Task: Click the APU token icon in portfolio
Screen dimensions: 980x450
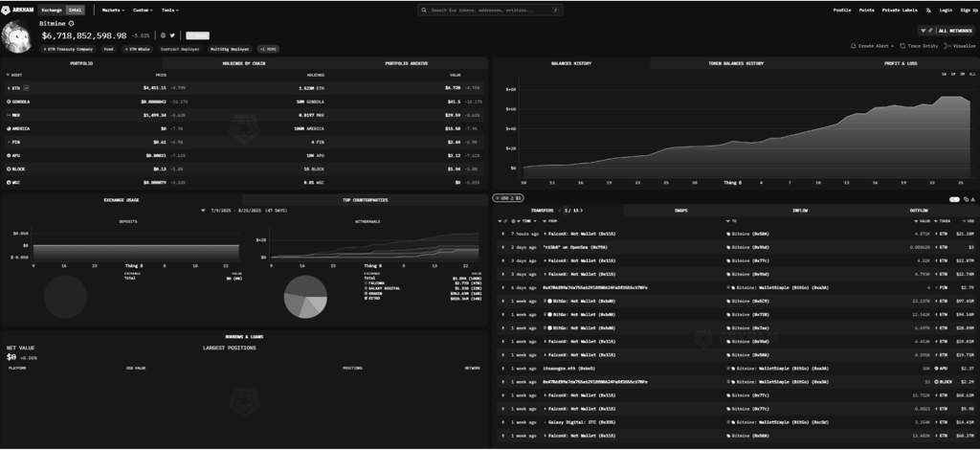Action: coord(9,156)
